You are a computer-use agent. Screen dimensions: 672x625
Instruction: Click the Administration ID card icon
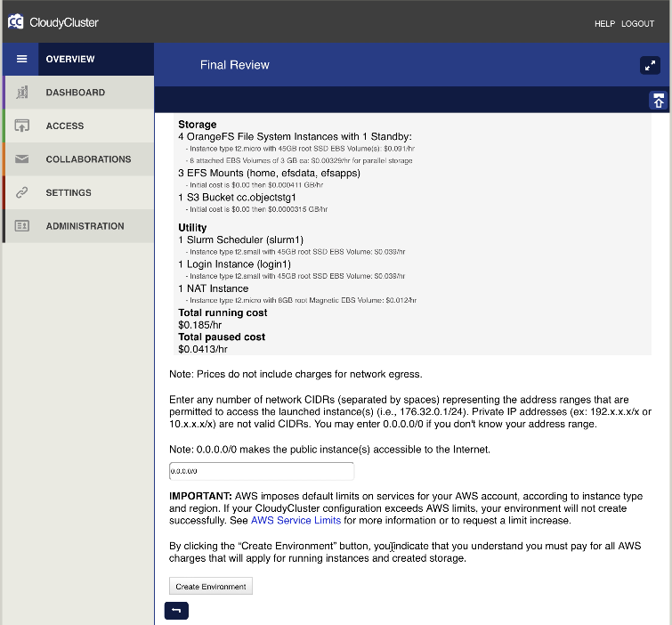click(x=22, y=226)
